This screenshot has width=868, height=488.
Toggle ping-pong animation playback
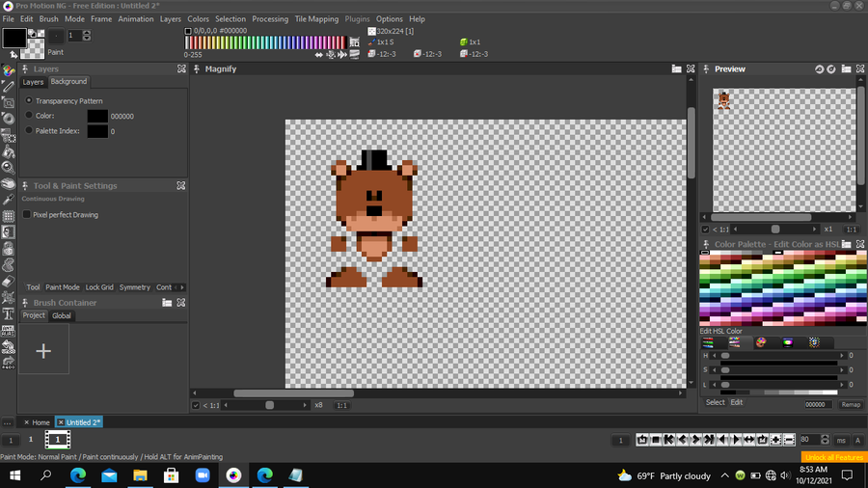[749, 440]
